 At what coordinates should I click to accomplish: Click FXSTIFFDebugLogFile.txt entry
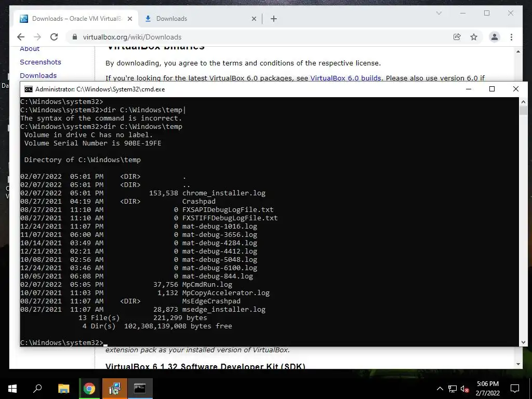(x=230, y=218)
